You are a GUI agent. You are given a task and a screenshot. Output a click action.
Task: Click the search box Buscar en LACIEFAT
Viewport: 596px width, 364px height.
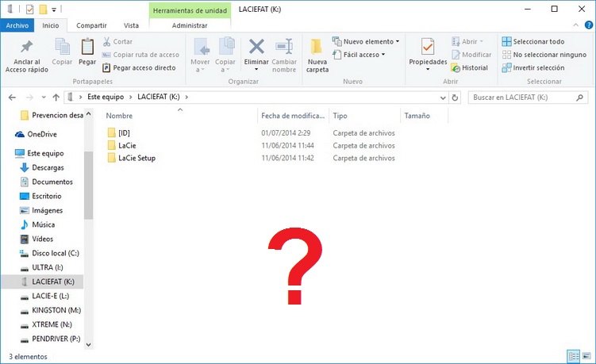(524, 97)
